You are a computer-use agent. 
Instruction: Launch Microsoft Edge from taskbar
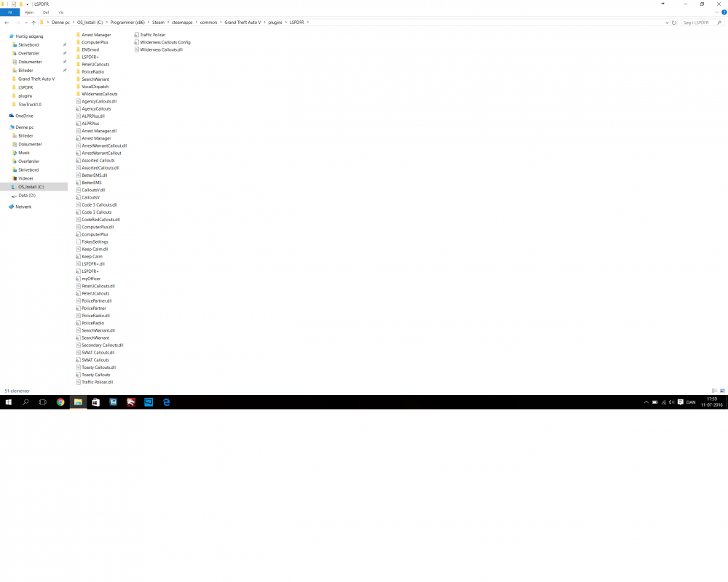[x=166, y=402]
